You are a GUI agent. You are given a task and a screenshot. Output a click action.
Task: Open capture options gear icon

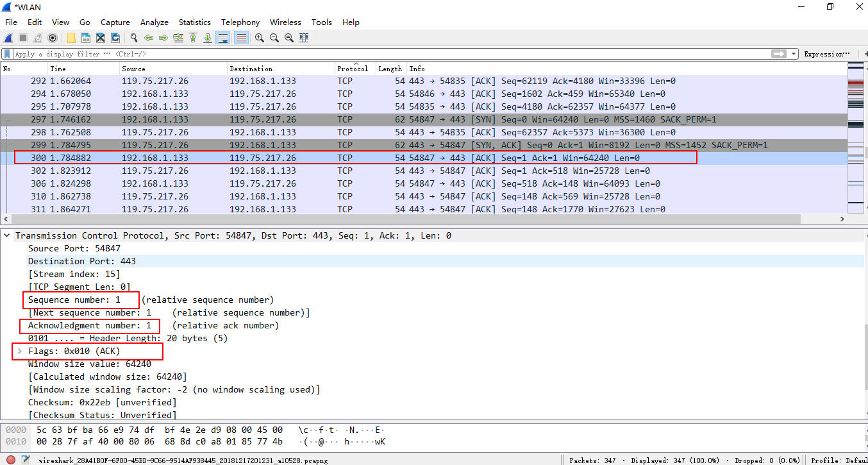(53, 38)
